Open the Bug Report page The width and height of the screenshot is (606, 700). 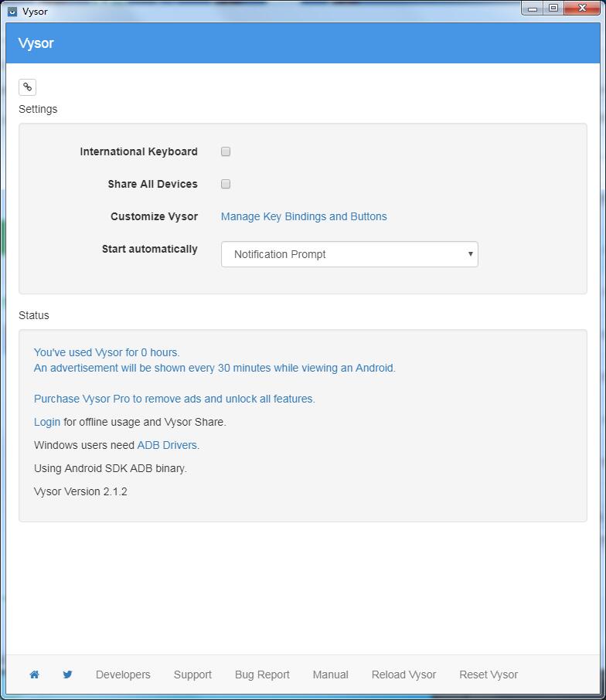coord(262,675)
